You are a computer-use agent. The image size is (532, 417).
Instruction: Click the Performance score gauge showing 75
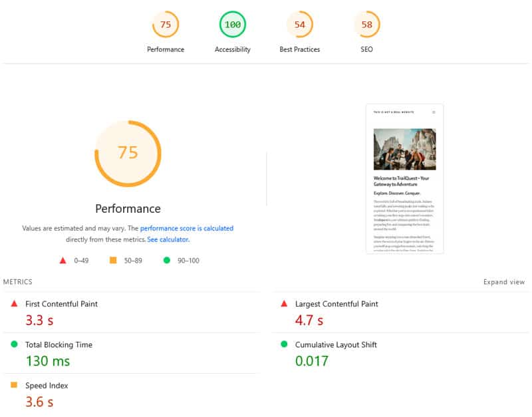165,23
